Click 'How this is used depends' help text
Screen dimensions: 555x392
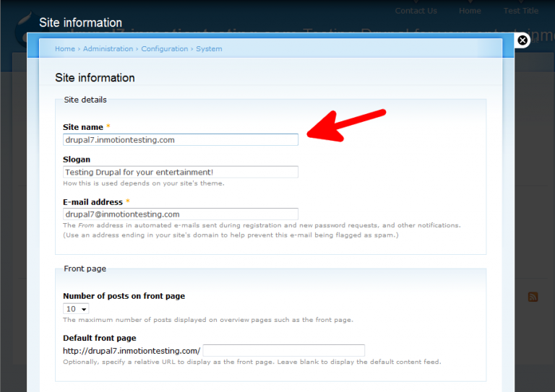click(144, 183)
